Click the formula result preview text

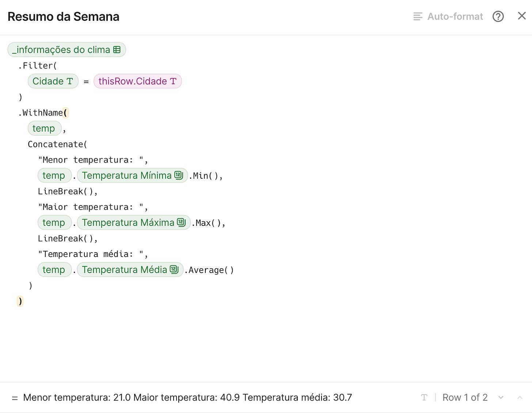coord(187,397)
